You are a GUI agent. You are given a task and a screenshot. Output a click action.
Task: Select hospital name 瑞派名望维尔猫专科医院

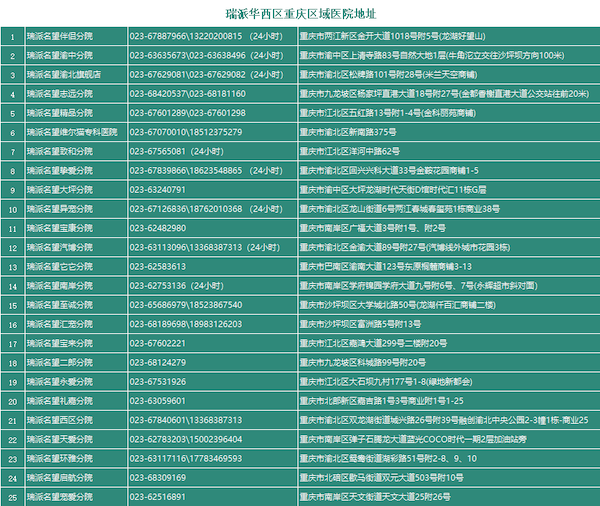click(72, 132)
